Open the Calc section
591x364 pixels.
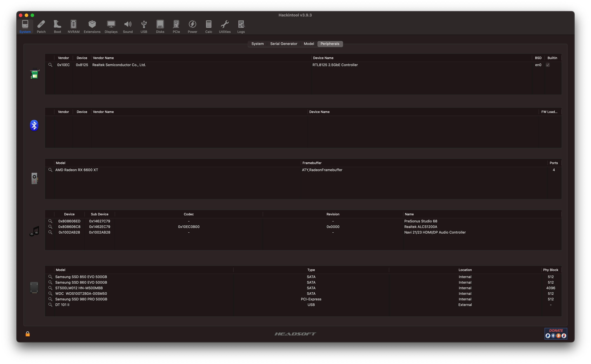[x=208, y=26]
